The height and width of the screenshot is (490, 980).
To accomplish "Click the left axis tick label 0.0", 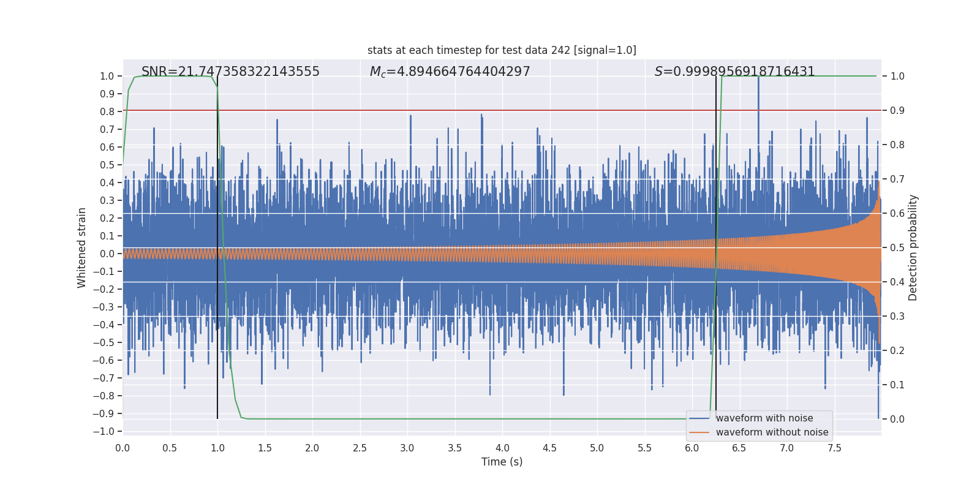I will [107, 254].
